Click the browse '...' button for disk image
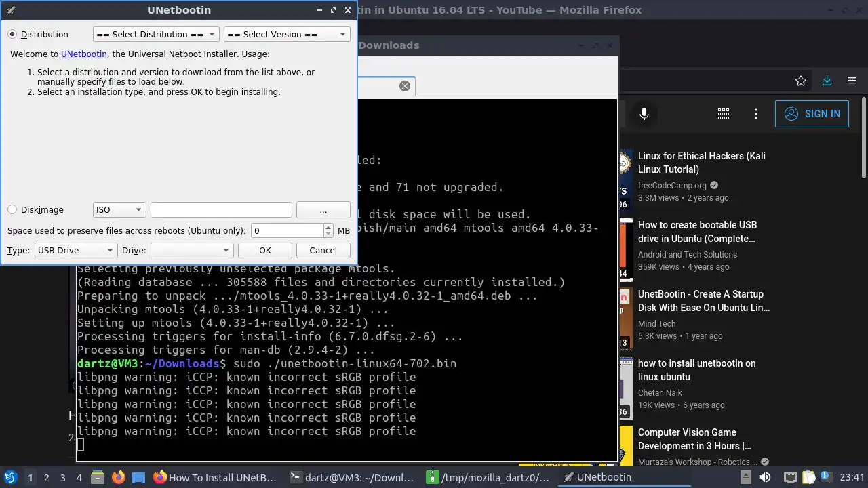 click(x=323, y=210)
